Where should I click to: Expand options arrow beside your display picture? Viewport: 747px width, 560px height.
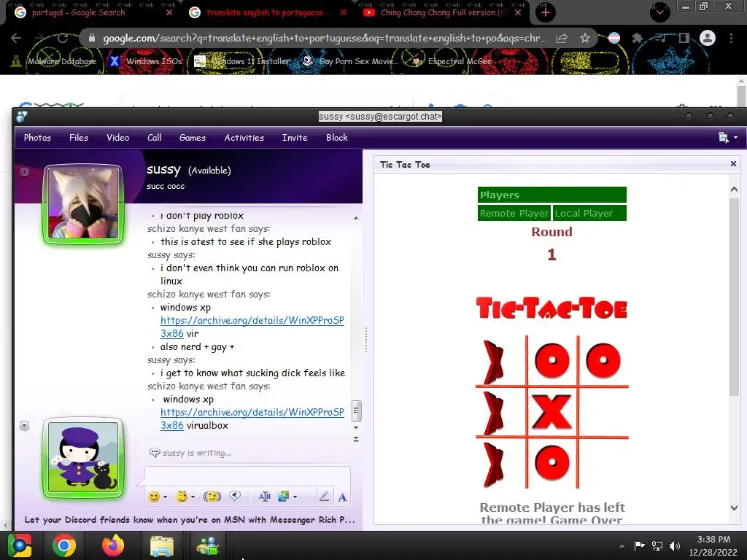(24, 425)
